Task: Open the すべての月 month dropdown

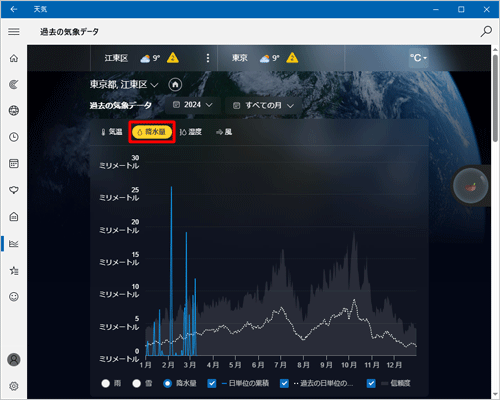Action: (x=263, y=106)
